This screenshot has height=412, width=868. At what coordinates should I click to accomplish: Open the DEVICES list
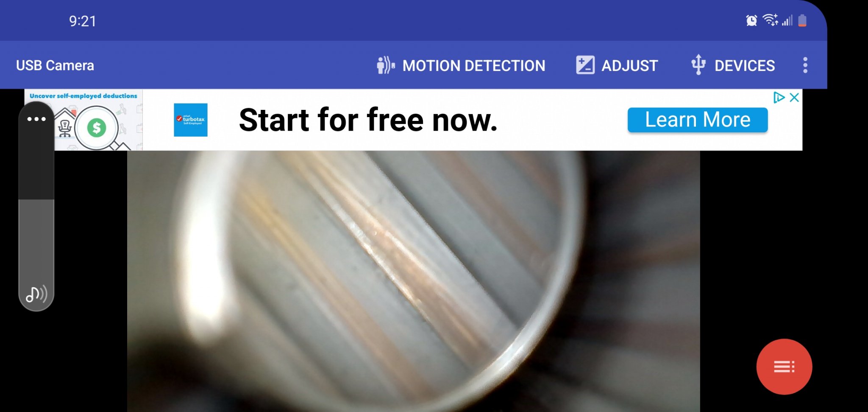point(733,65)
